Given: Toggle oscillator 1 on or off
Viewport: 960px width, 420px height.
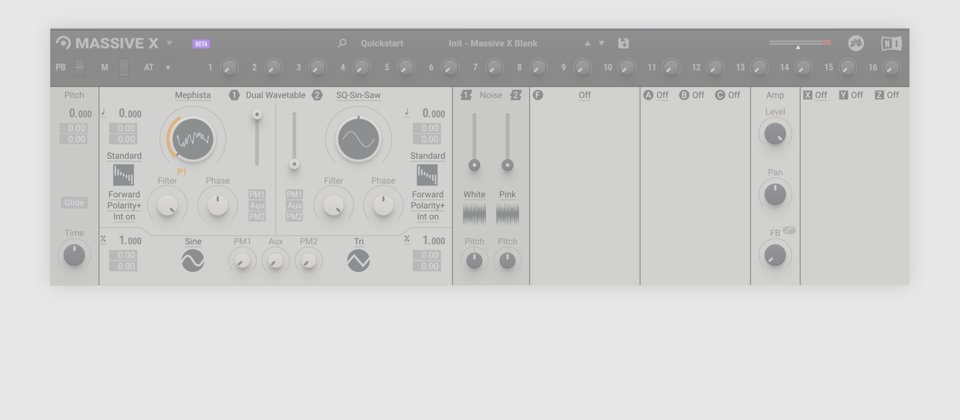Looking at the screenshot, I should tap(234, 95).
